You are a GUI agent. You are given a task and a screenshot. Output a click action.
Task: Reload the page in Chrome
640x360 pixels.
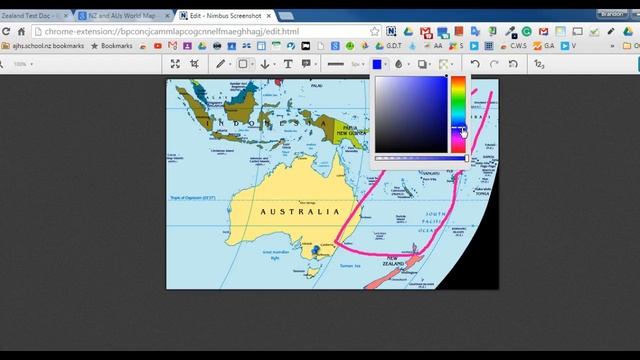[x=6, y=31]
